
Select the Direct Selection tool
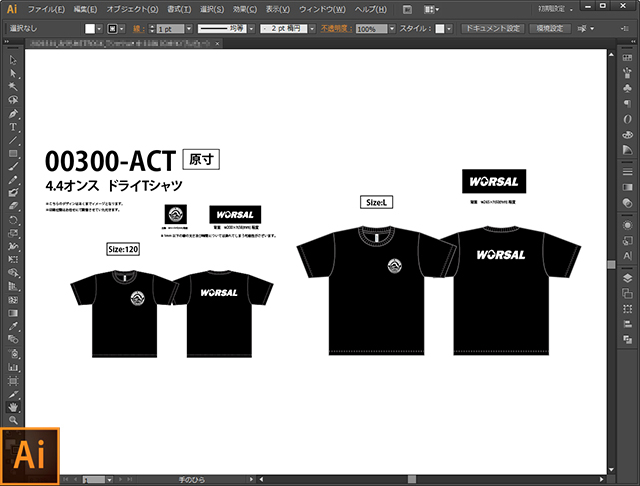click(x=13, y=73)
